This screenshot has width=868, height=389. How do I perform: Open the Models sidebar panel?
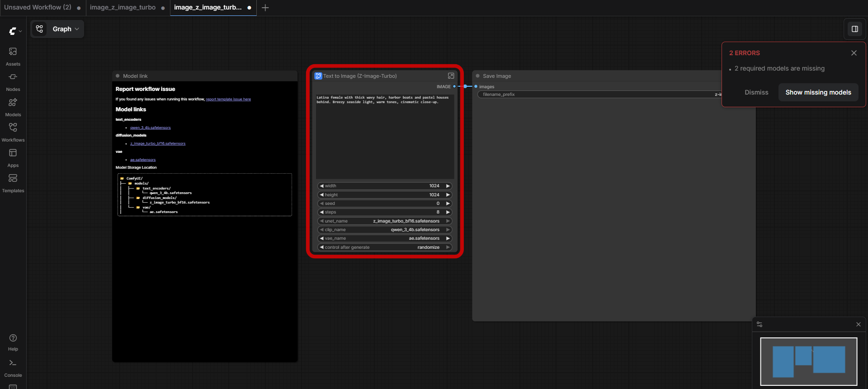(13, 107)
